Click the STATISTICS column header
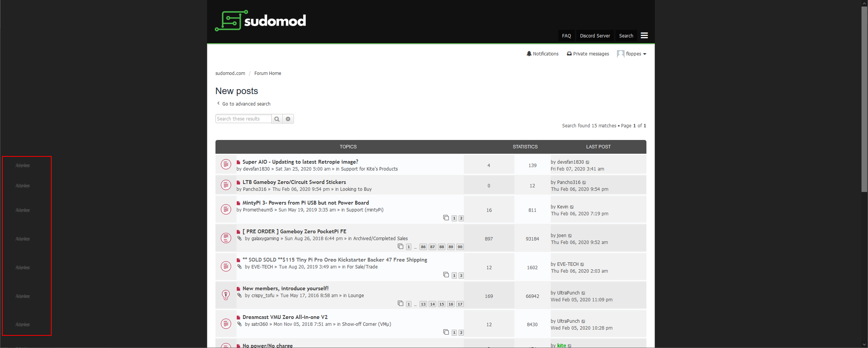Viewport: 868px width, 348px height. point(525,147)
